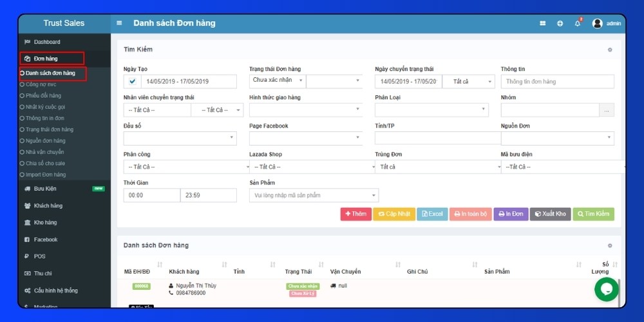Open the Đầu số dropdown
The width and height of the screenshot is (644, 322).
pyautogui.click(x=180, y=138)
